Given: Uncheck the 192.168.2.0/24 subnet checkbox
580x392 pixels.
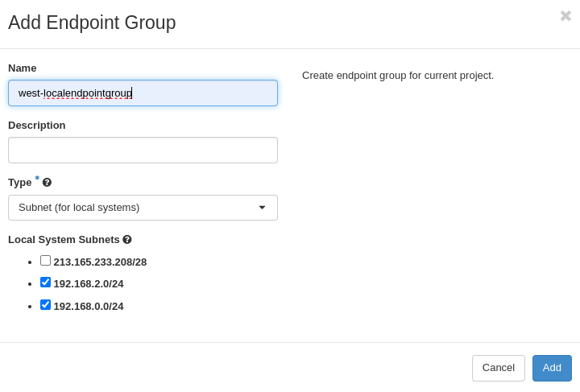Looking at the screenshot, I should (46, 283).
